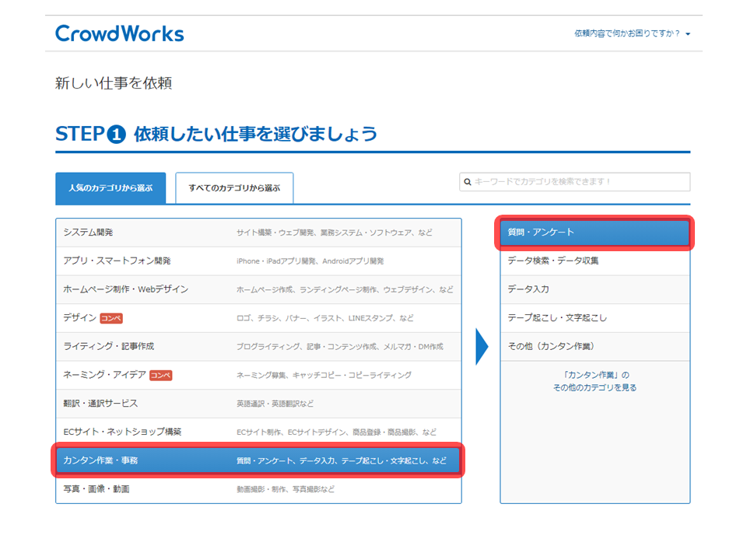Choose アプリ・スマートフォン開発 category
Viewport: 747px width, 560px height.
click(x=258, y=261)
